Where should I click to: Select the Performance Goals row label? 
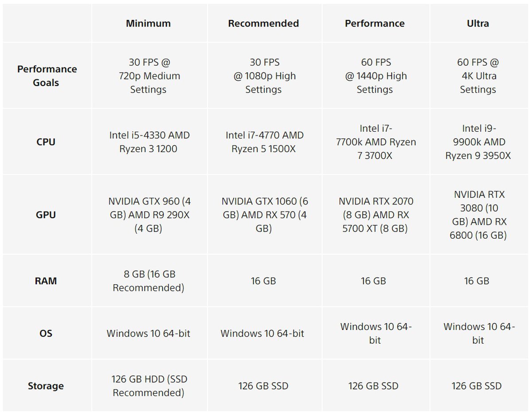point(47,76)
